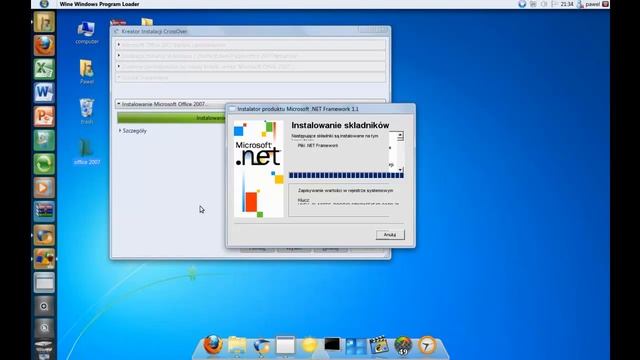The image size is (640, 360).
Task: Click the .NET Framework 1.1 installer title bar
Action: [321, 109]
